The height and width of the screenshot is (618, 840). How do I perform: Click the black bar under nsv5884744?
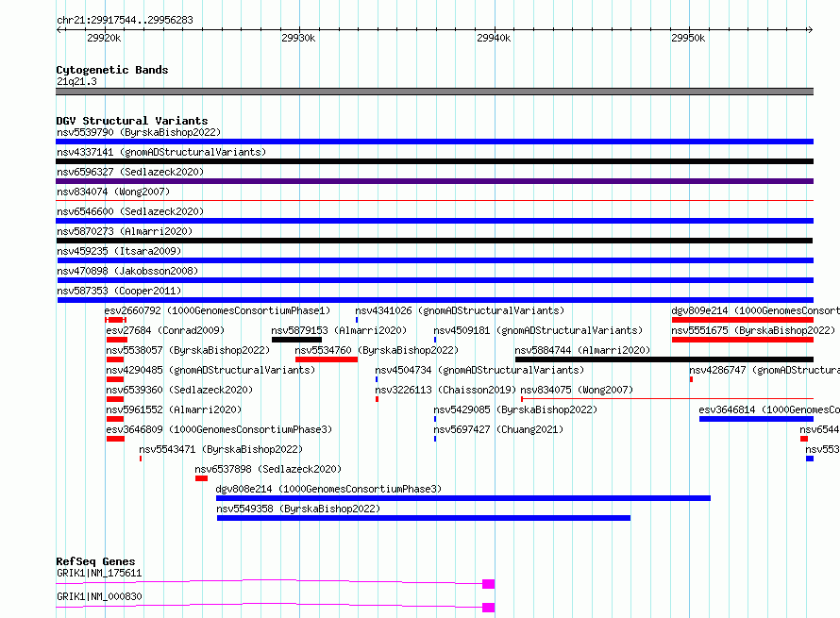[664, 359]
